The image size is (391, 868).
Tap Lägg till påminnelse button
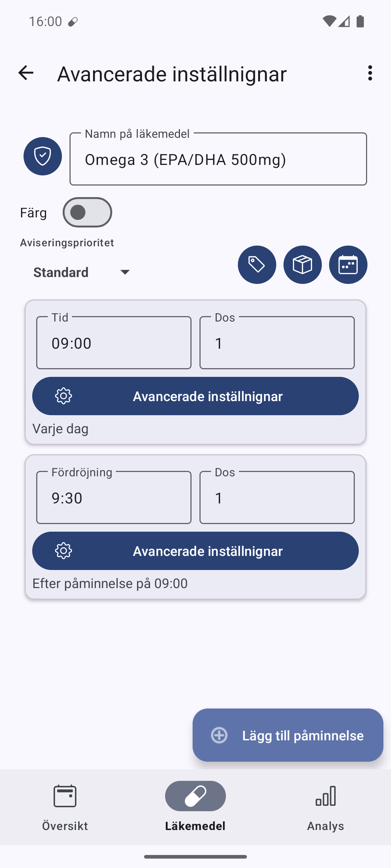pyautogui.click(x=288, y=735)
